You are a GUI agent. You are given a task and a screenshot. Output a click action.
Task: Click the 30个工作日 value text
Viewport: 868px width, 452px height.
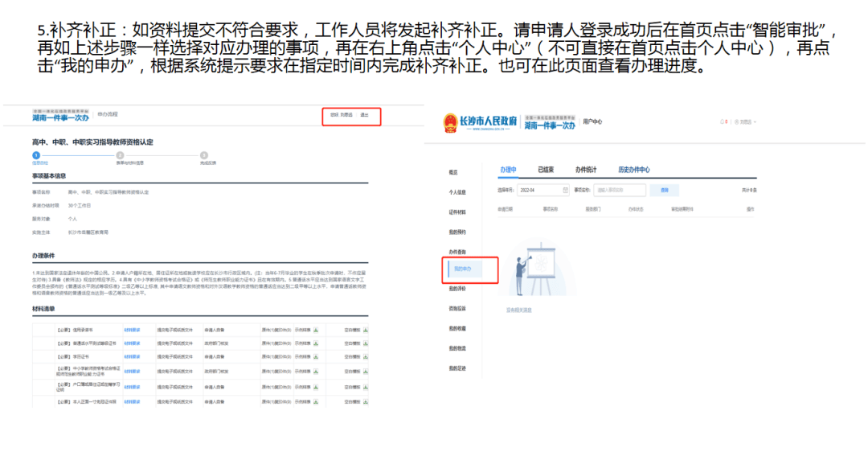pyautogui.click(x=79, y=206)
